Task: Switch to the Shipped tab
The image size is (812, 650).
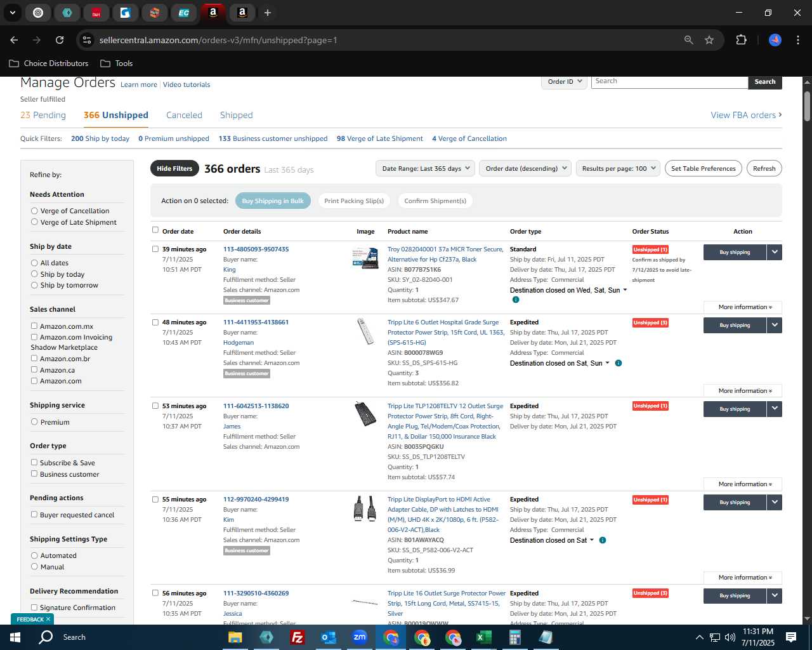Action: coord(236,115)
